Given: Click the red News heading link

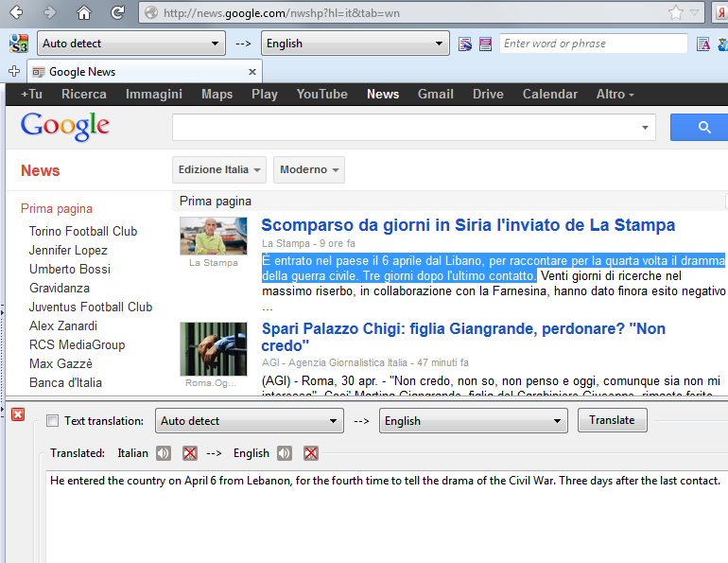Looking at the screenshot, I should 41,170.
